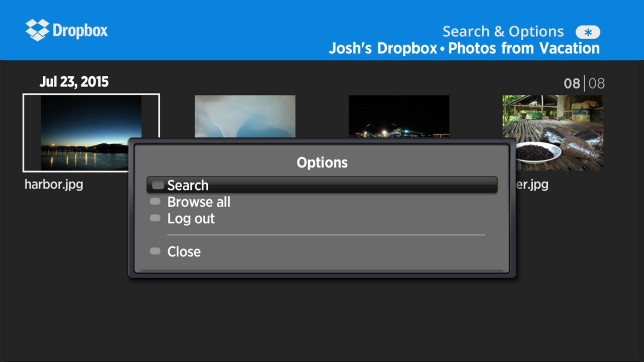Screen dimensions: 644x362
Task: Click the 08|08 photo counter
Action: point(584,83)
